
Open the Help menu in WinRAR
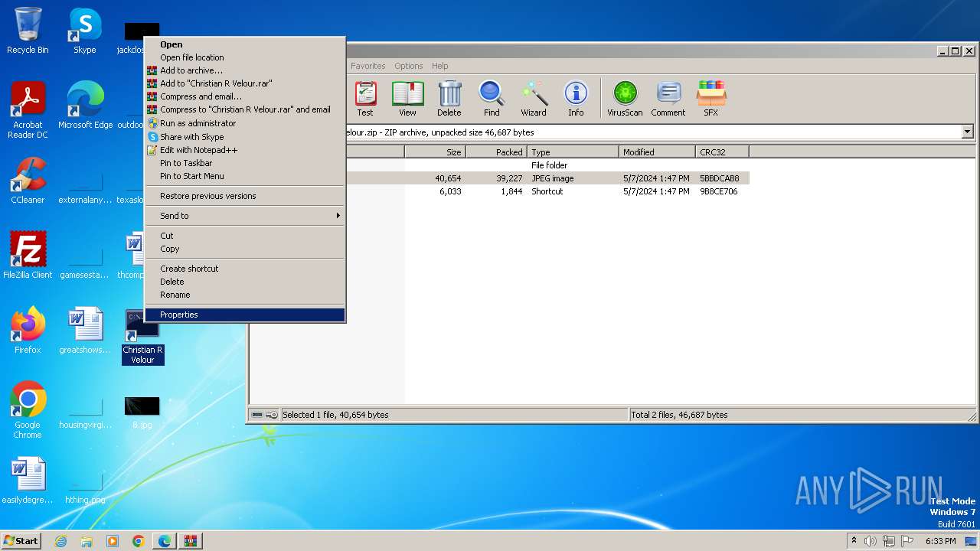[x=439, y=66]
